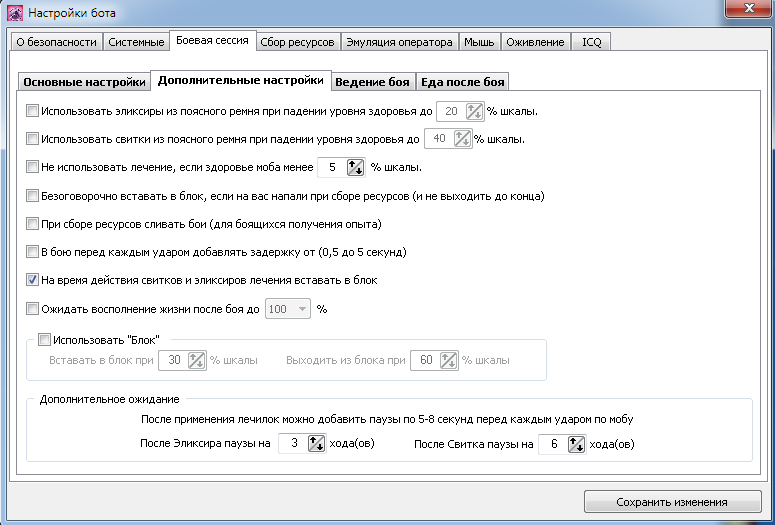Click the 'Вставать в блок при' spinner arrows

pyautogui.click(x=196, y=360)
